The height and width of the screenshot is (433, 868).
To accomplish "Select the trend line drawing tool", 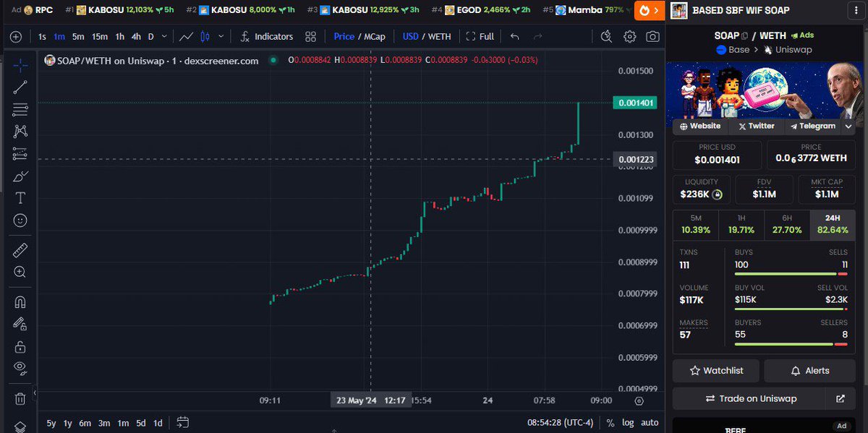I will tap(20, 87).
